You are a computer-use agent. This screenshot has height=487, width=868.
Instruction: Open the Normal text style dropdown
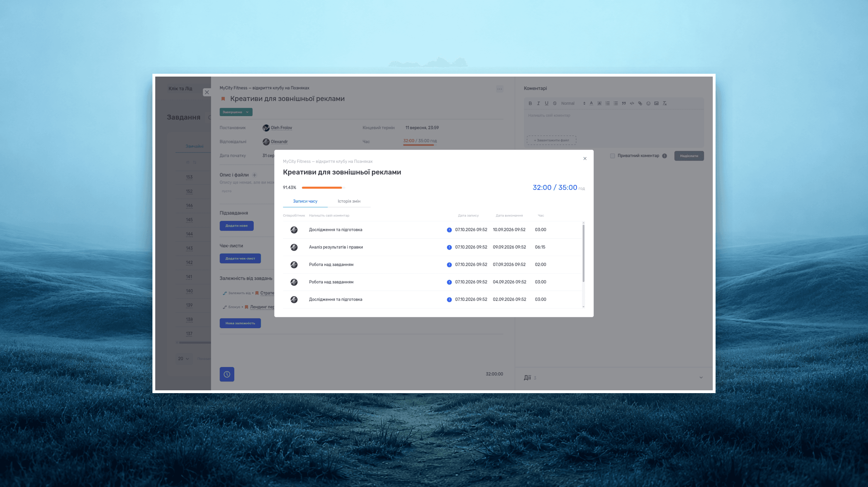(x=573, y=103)
